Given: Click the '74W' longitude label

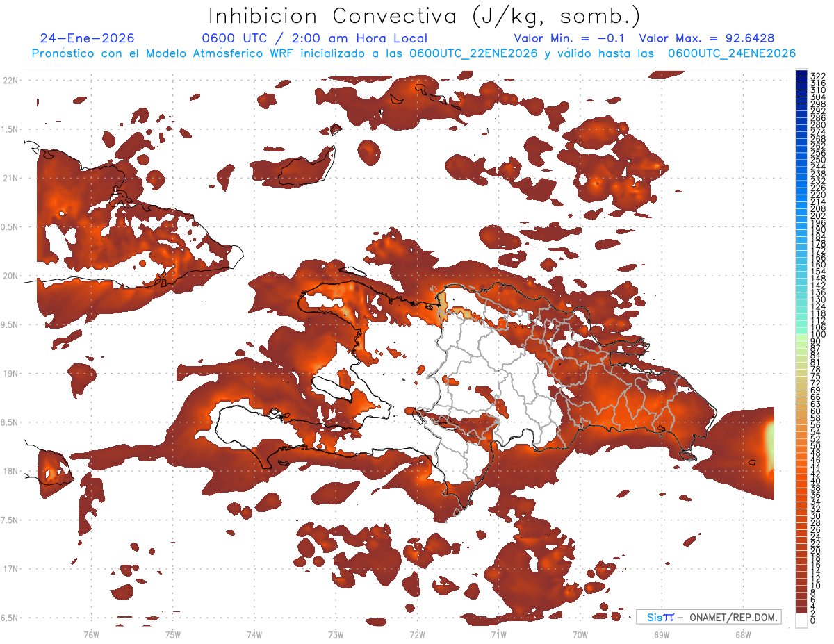Looking at the screenshot, I should [x=254, y=634].
